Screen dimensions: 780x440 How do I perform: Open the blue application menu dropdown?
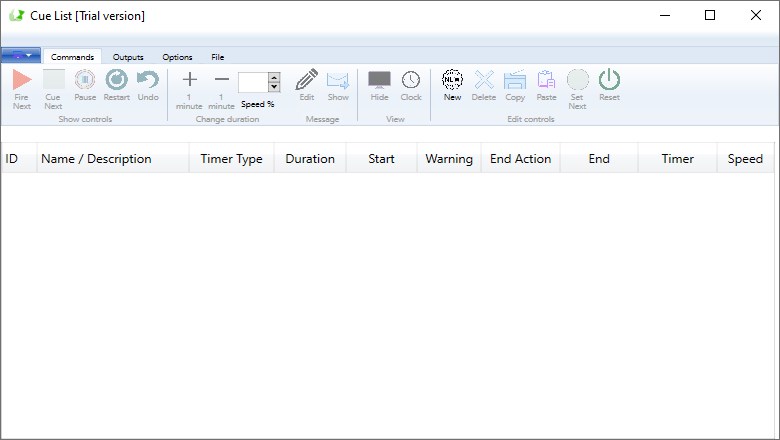(21, 56)
